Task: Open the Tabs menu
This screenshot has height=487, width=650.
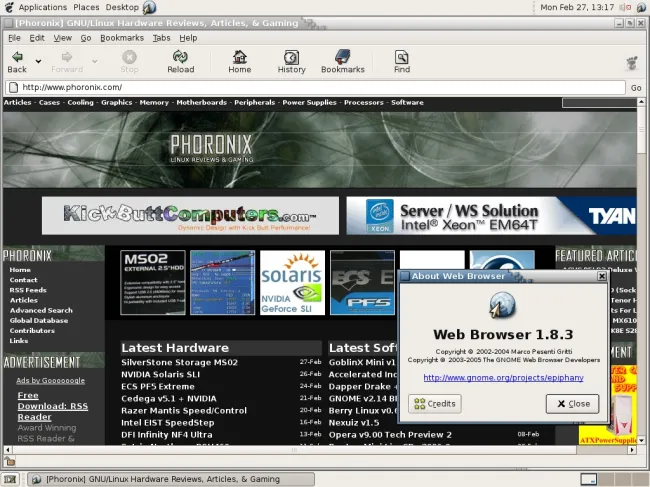Action: [161, 38]
